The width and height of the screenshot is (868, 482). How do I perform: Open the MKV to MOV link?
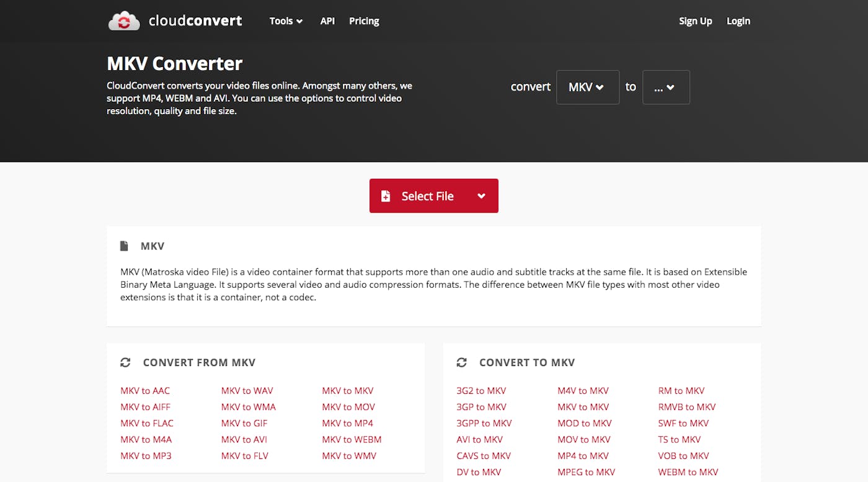point(348,407)
